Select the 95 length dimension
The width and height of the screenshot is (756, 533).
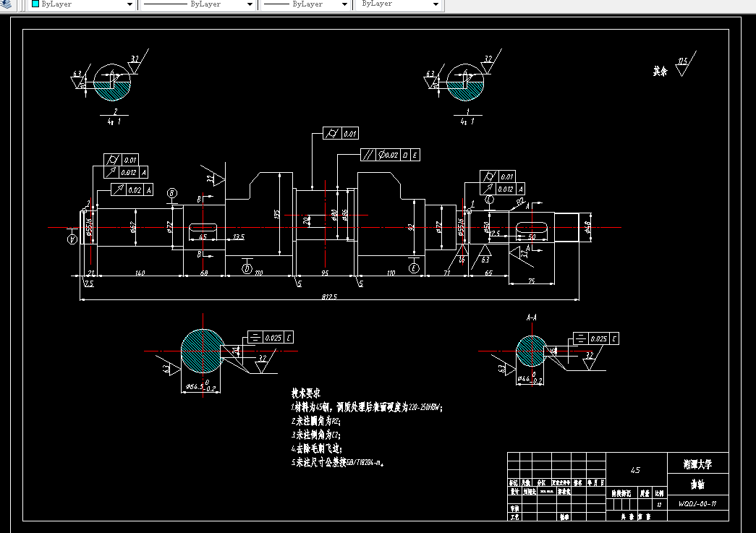coord(325,273)
